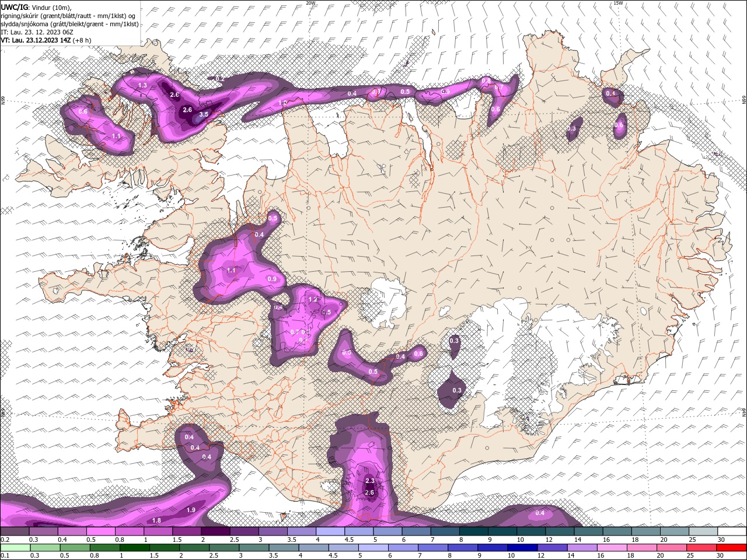
Task: Select the snow scale swatch between 14 and 16
Action: coord(589,531)
